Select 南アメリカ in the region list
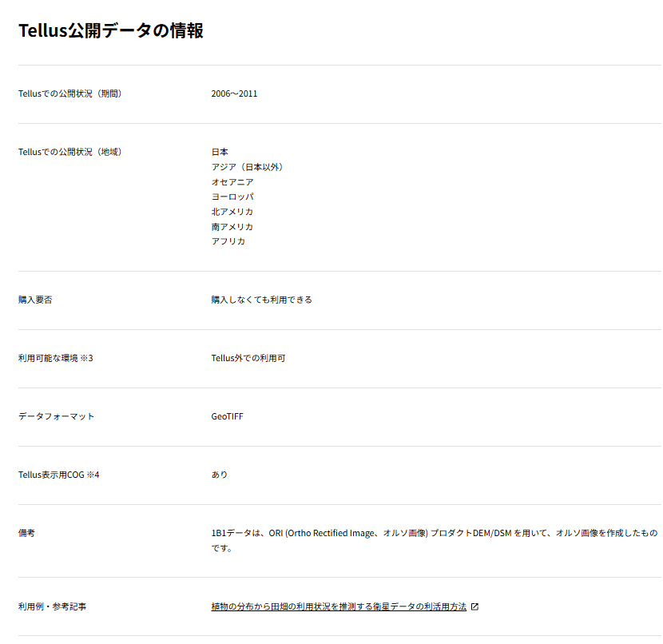Viewport: 663px width, 644px height. coord(232,227)
